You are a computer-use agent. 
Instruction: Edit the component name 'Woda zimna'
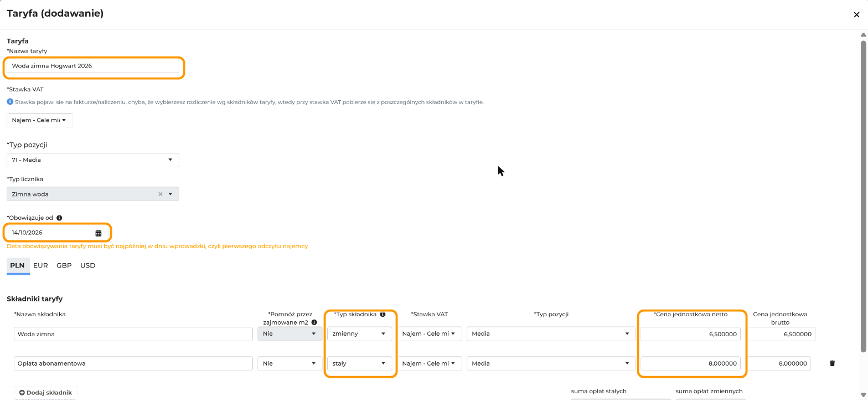pyautogui.click(x=133, y=334)
